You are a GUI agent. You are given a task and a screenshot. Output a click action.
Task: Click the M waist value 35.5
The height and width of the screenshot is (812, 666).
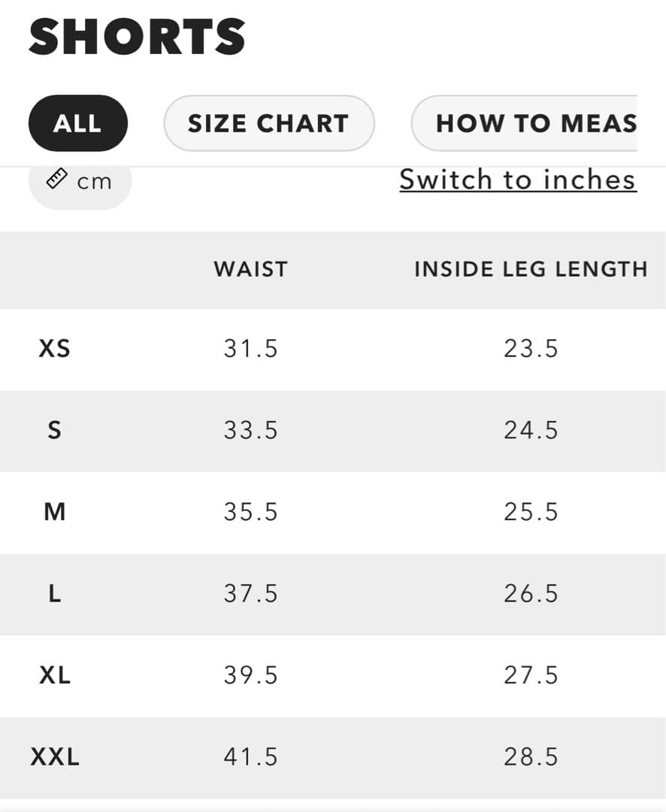250,512
